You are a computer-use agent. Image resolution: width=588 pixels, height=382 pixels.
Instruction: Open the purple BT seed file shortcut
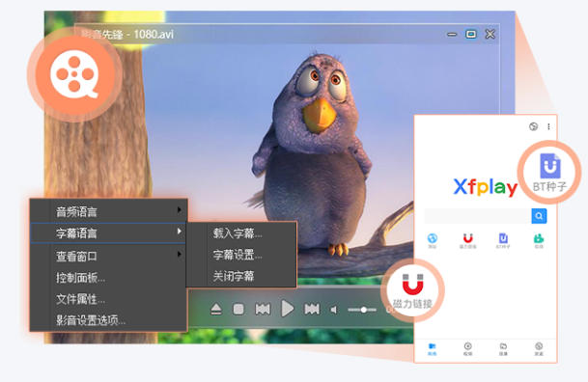tap(503, 240)
